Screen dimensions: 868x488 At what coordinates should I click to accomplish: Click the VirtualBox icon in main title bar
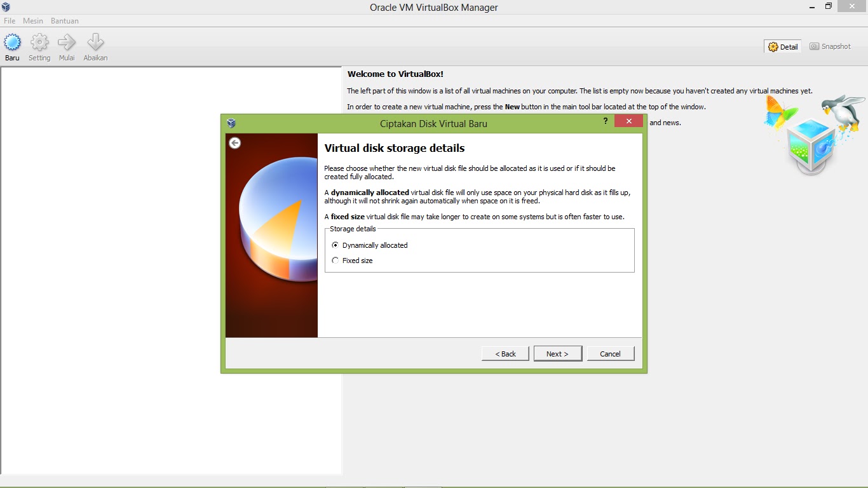point(6,7)
